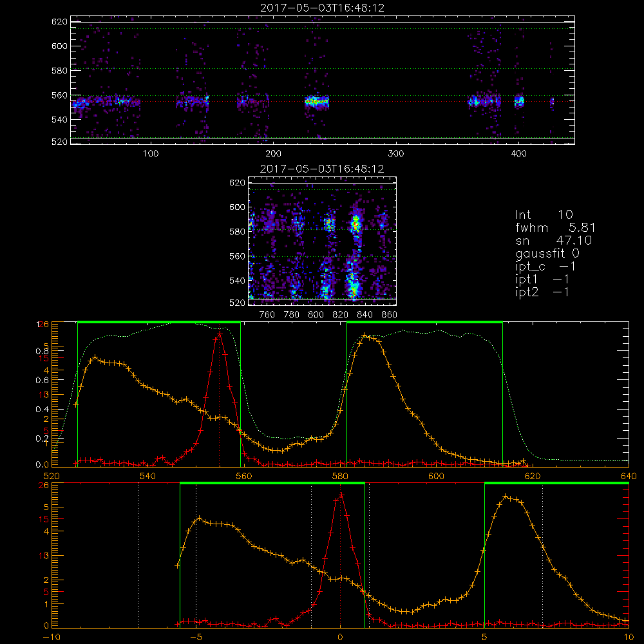Select the 'fwhm 5.81' readout
This screenshot has width=644, height=644.
click(555, 227)
